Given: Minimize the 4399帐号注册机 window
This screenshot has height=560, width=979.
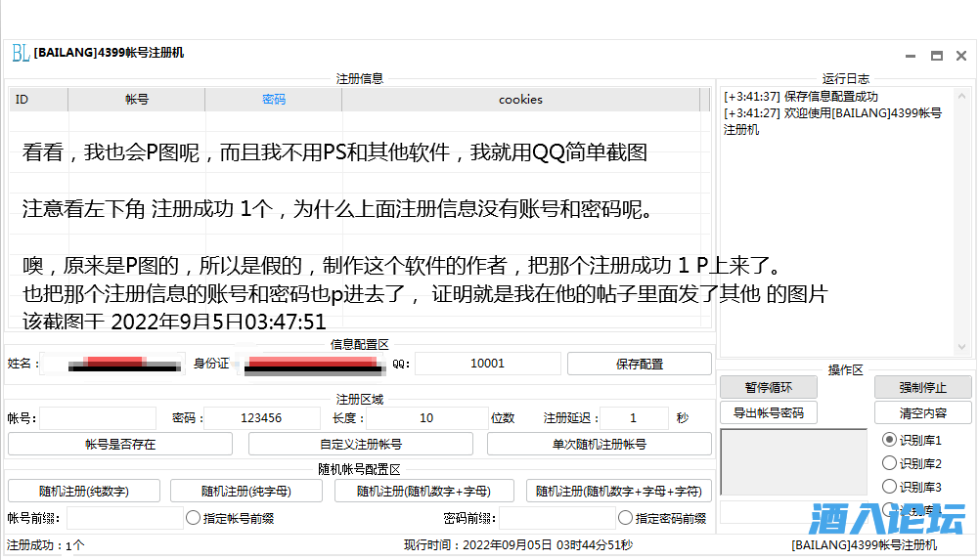Looking at the screenshot, I should 911,56.
